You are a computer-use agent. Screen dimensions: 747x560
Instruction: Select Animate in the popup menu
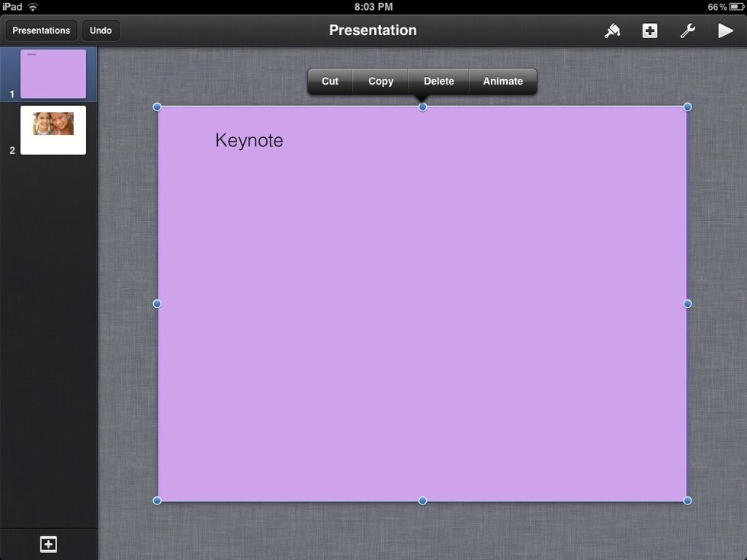pyautogui.click(x=502, y=82)
